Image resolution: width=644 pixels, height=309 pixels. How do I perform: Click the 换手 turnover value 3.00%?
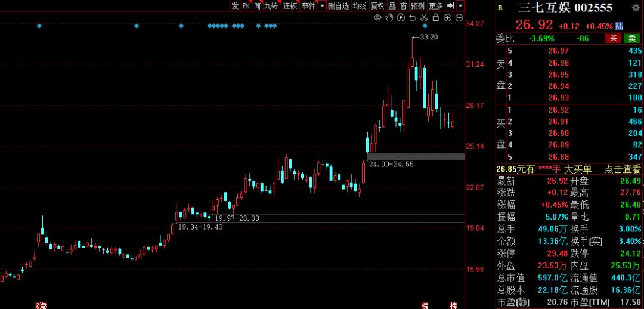coord(629,228)
